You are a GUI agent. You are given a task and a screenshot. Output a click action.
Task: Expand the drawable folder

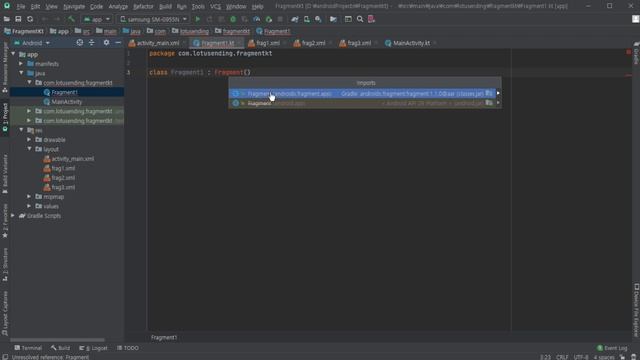(x=29, y=140)
